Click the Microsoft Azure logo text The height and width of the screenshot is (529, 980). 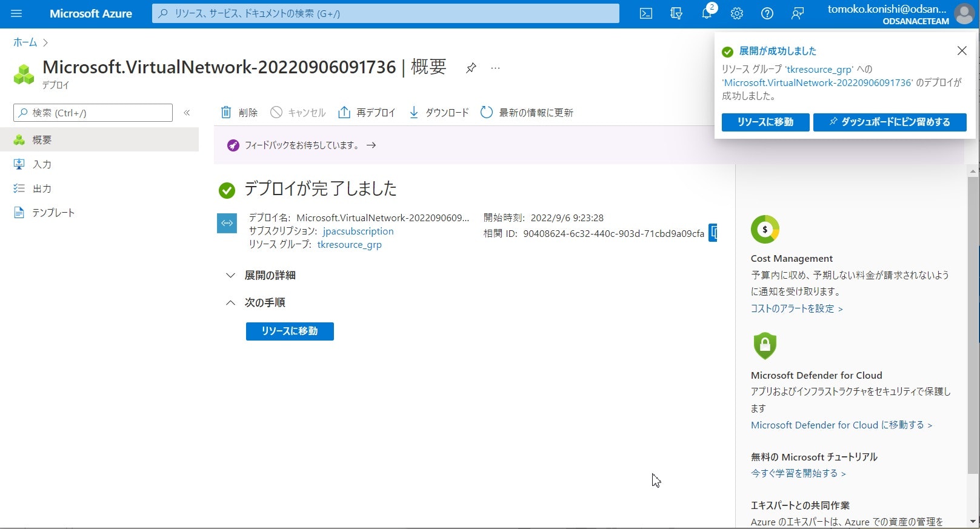(x=91, y=13)
